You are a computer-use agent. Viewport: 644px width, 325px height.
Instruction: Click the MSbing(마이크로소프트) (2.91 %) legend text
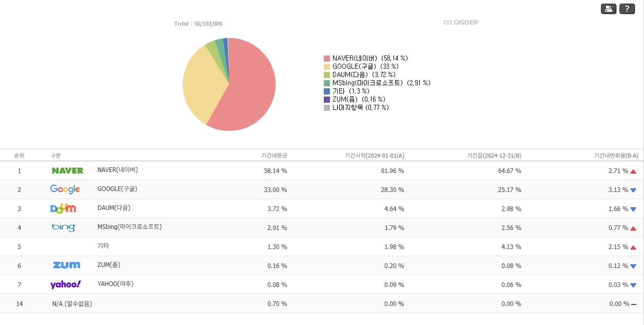point(381,83)
